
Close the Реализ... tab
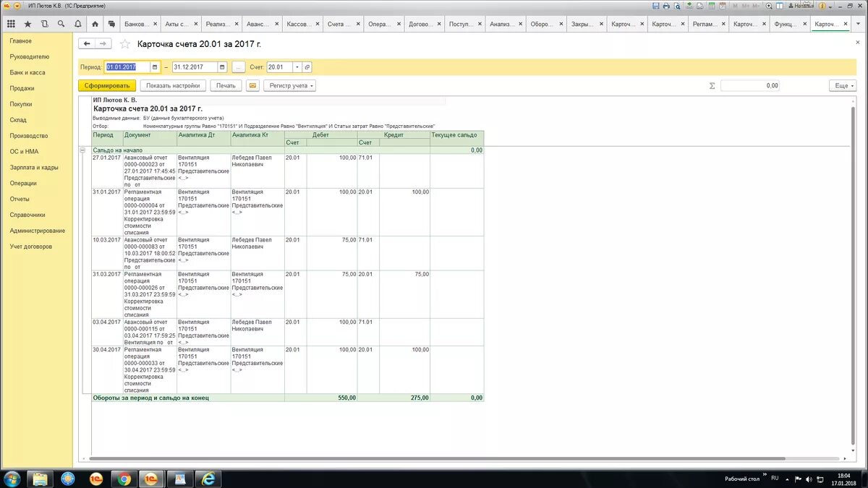click(235, 24)
